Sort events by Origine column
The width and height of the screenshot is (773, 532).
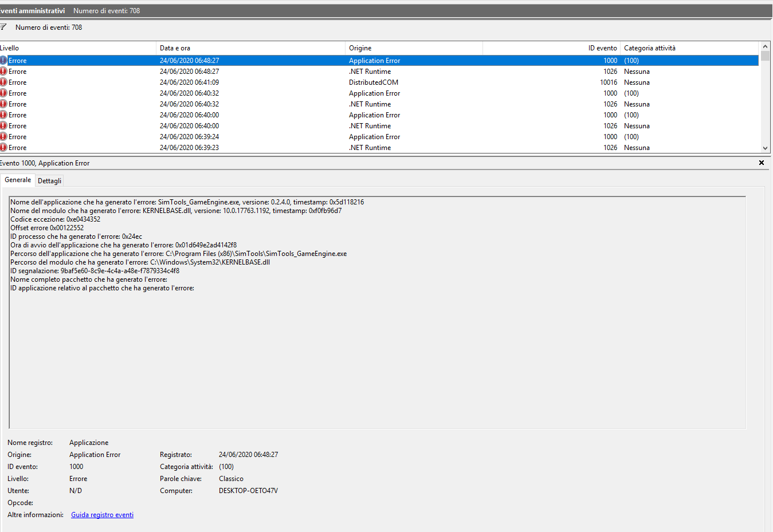click(x=414, y=48)
